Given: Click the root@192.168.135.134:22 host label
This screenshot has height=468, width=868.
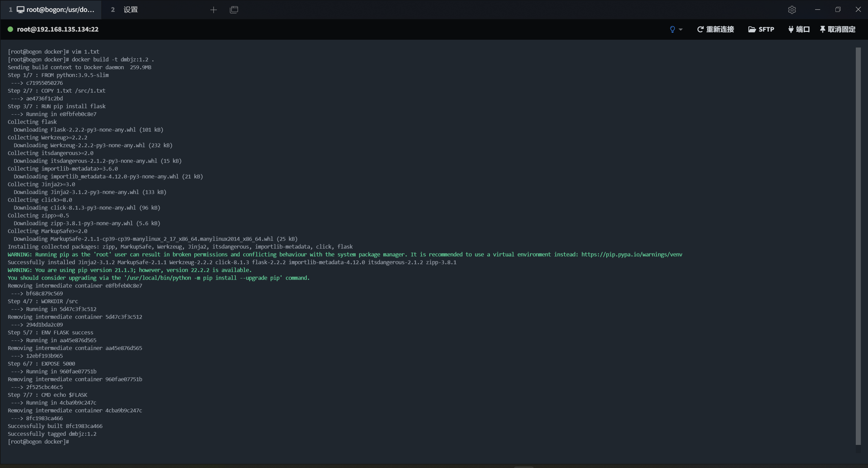Looking at the screenshot, I should (58, 29).
